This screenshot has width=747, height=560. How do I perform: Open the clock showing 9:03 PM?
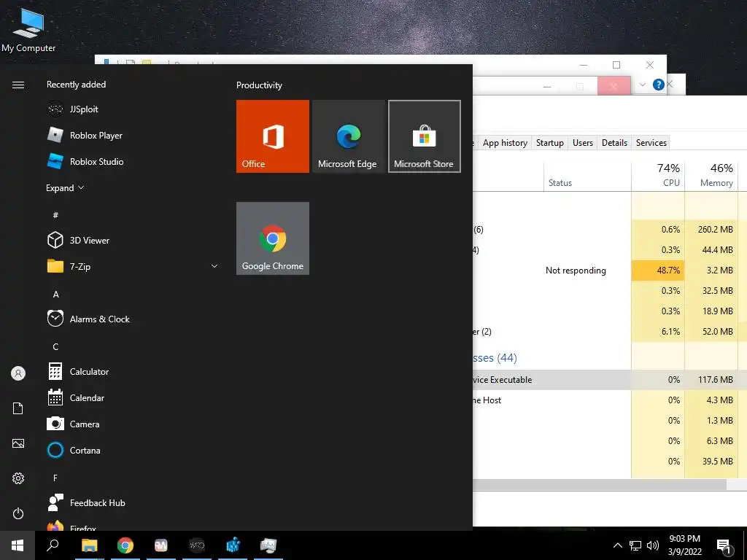[684, 545]
